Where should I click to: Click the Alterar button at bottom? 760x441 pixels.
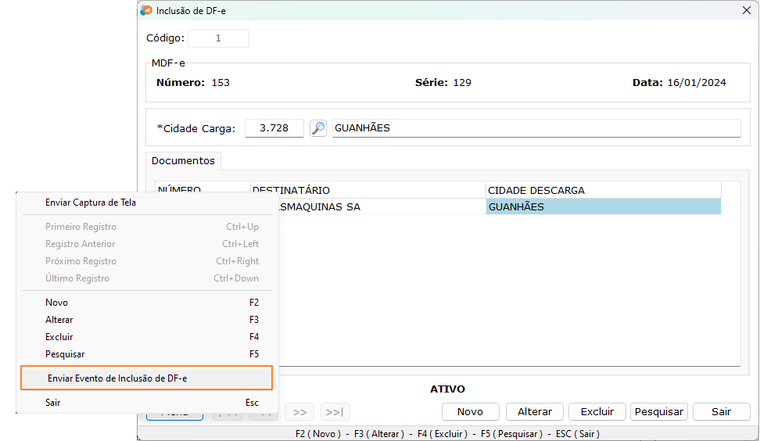535,411
